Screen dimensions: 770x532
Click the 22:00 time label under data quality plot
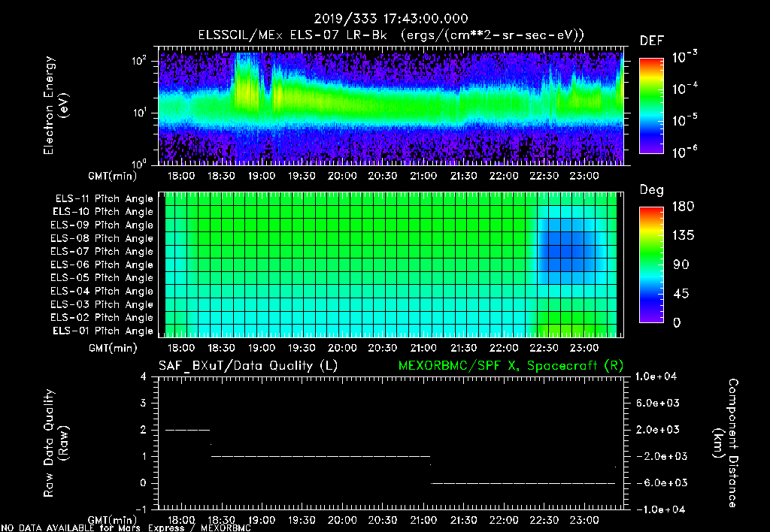(x=504, y=520)
